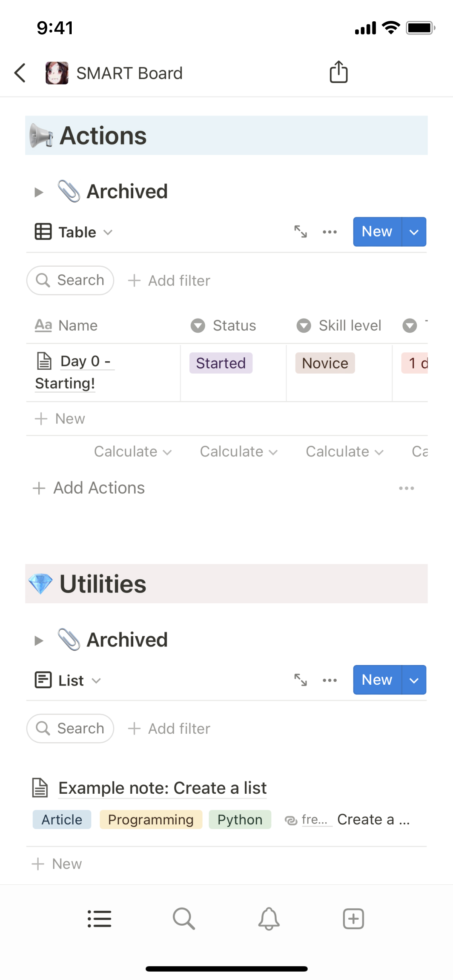Image resolution: width=453 pixels, height=980 pixels.
Task: Expand Utilities list to full page
Action: tap(300, 680)
